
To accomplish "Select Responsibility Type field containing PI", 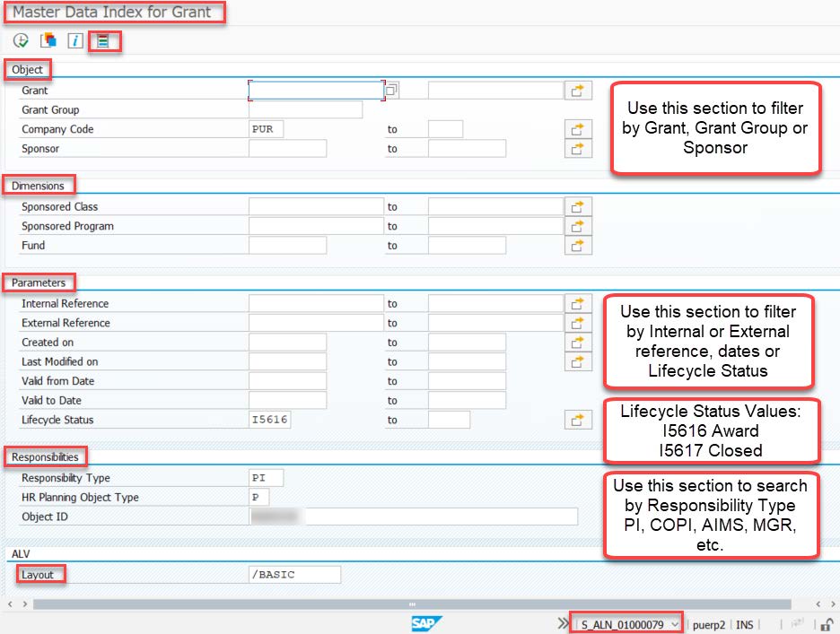I will pyautogui.click(x=267, y=478).
